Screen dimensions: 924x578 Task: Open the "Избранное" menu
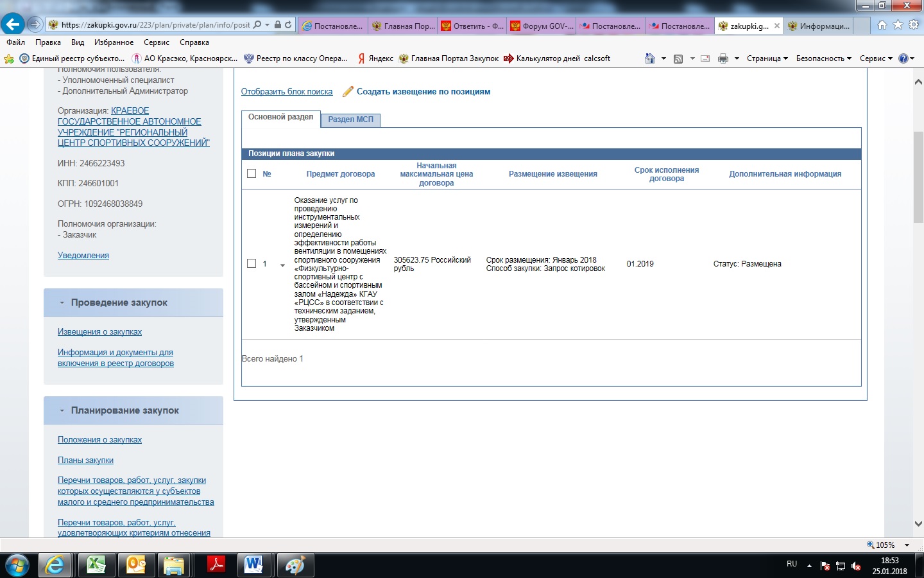coord(114,42)
